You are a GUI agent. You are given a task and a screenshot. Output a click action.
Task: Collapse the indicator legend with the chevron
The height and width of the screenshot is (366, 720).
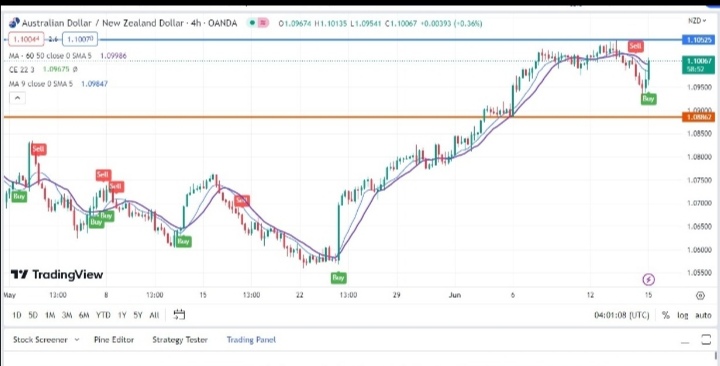(x=17, y=98)
